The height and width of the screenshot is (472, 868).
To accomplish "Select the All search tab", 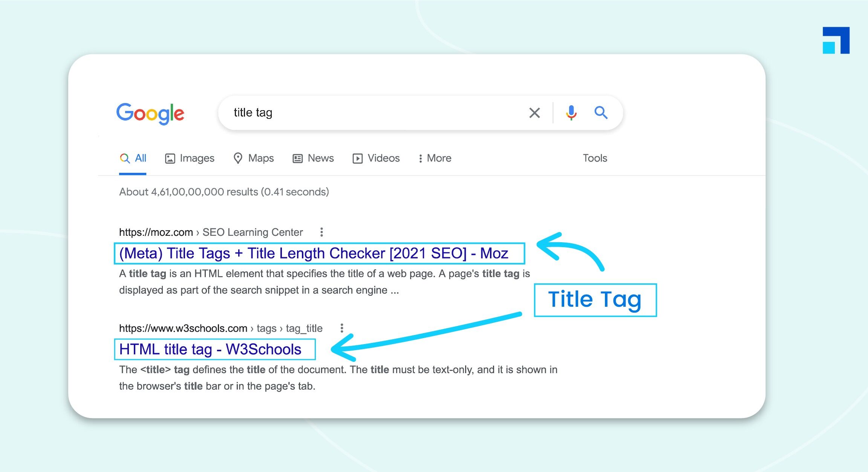I will 133,158.
